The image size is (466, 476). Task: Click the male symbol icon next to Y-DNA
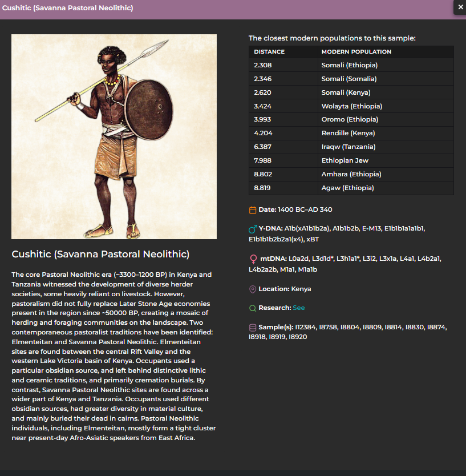[x=253, y=229]
